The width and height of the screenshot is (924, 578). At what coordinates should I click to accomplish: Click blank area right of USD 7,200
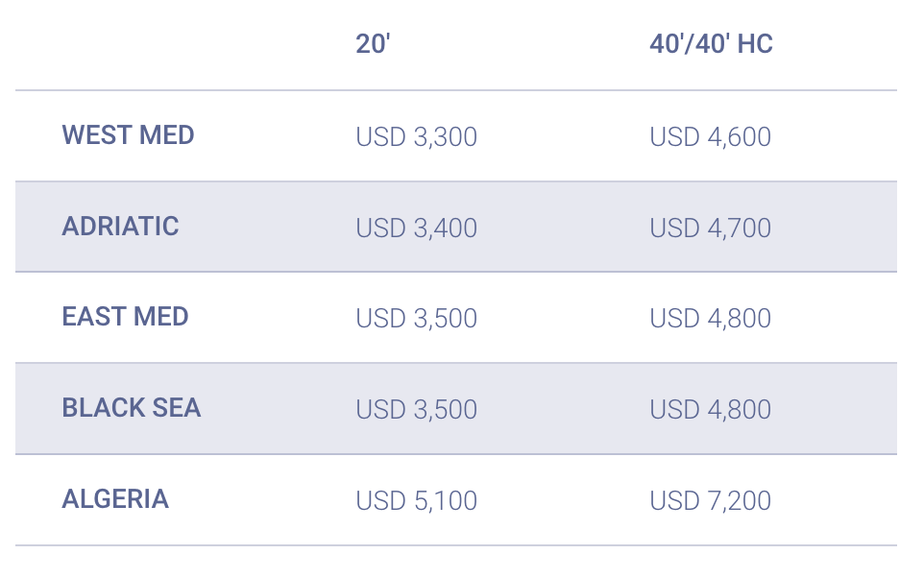836,501
